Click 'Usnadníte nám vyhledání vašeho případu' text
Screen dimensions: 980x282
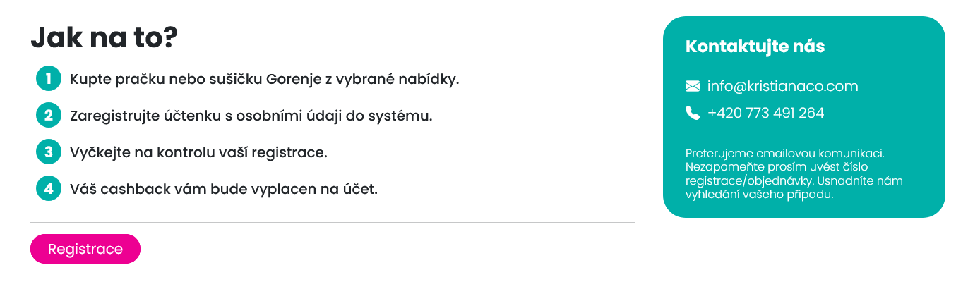795,188
